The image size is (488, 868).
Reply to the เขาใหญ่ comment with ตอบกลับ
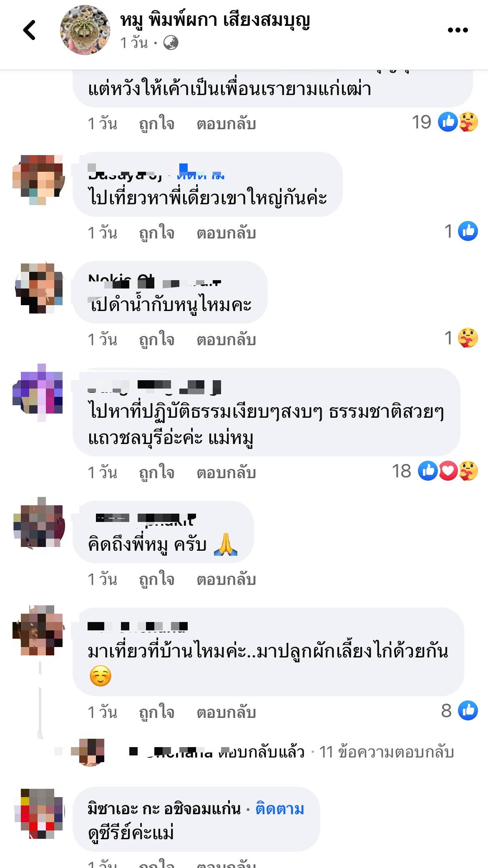[x=226, y=233]
